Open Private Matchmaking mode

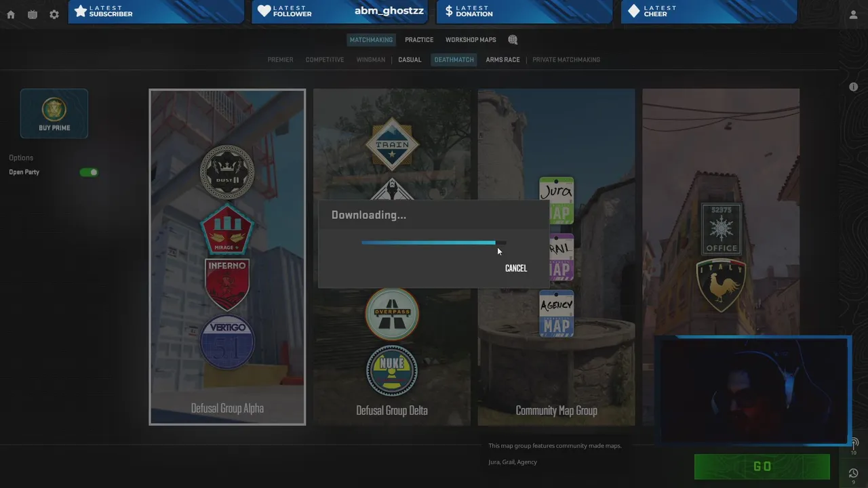point(566,60)
